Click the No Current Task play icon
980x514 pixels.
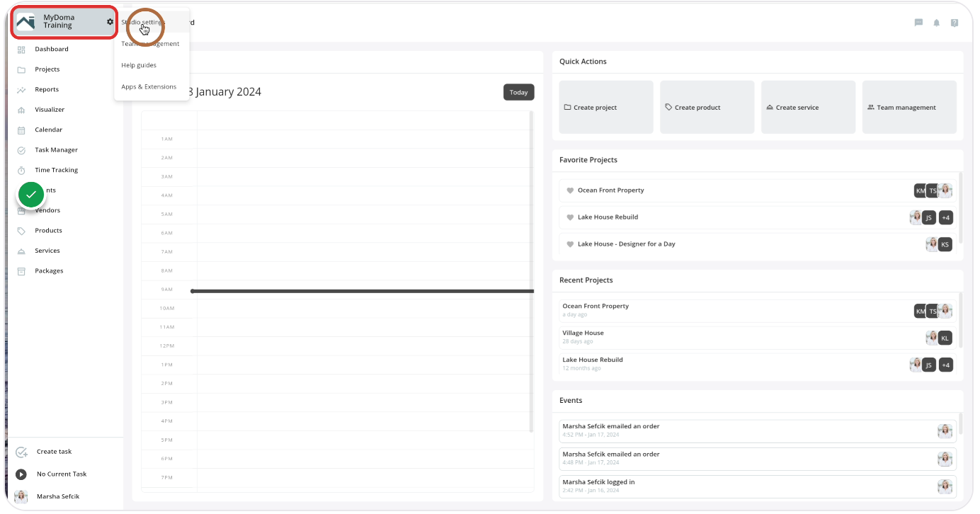tap(21, 474)
